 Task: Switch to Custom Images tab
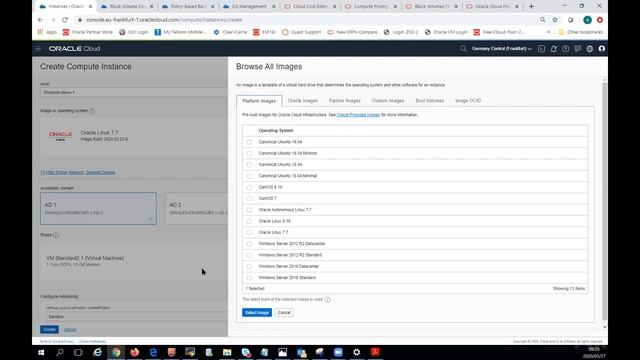[x=388, y=100]
